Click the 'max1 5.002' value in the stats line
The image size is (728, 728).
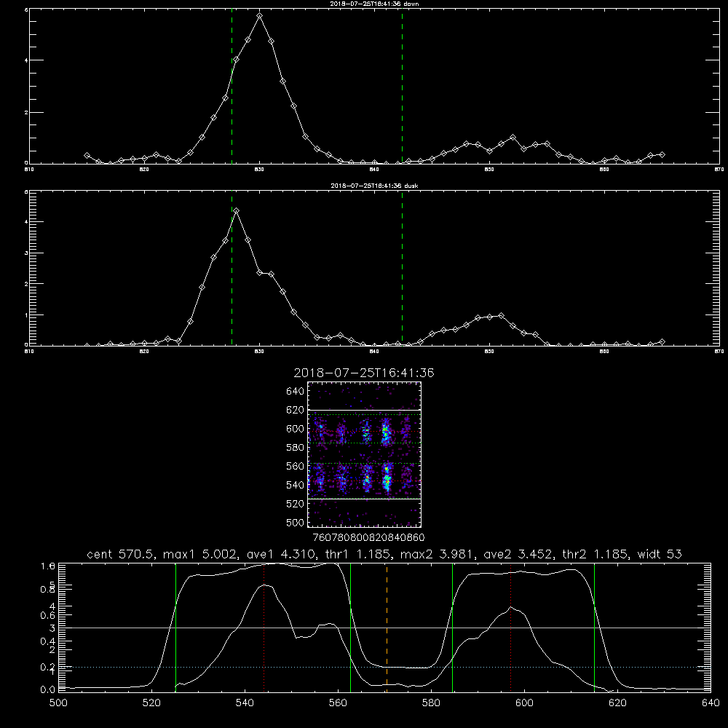[201, 554]
